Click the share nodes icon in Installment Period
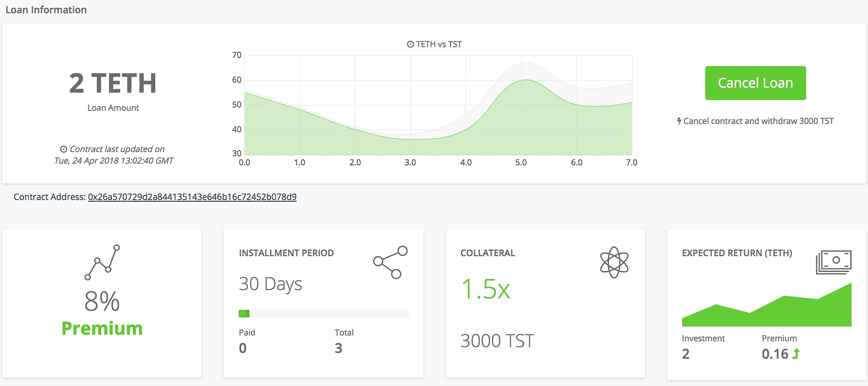This screenshot has height=386, width=868. (x=391, y=262)
